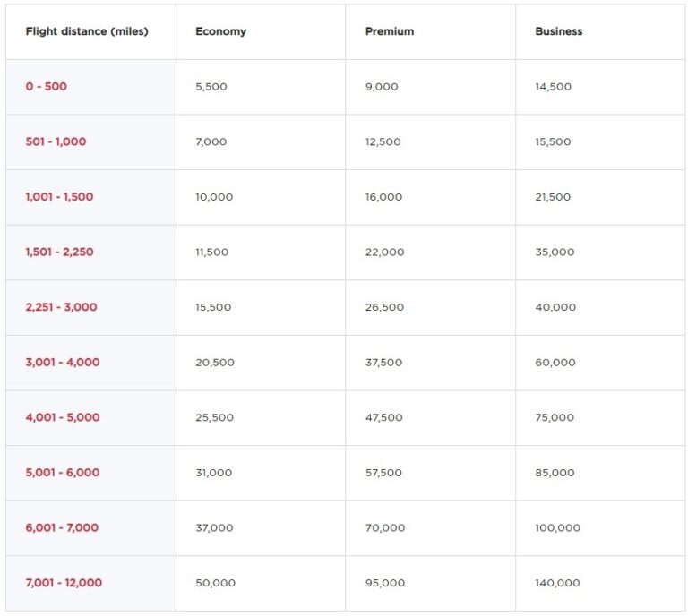Click the Premium value 95,000
Viewport: 688px width, 616px height.
pos(385,583)
